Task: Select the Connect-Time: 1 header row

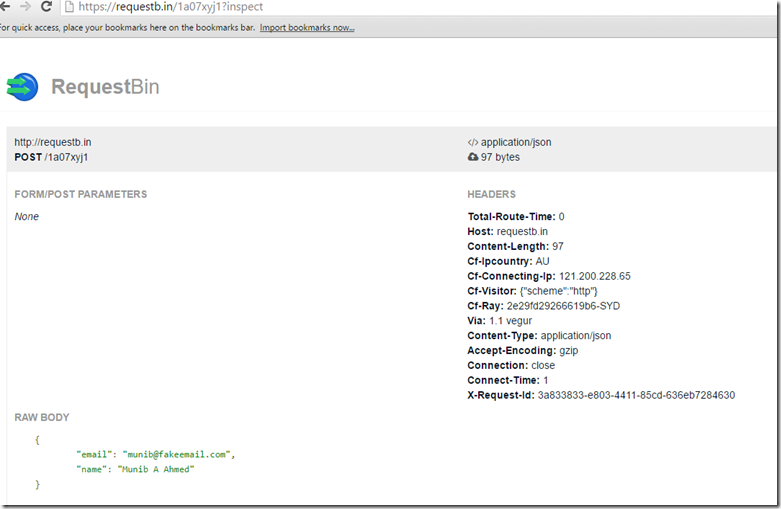Action: point(508,381)
